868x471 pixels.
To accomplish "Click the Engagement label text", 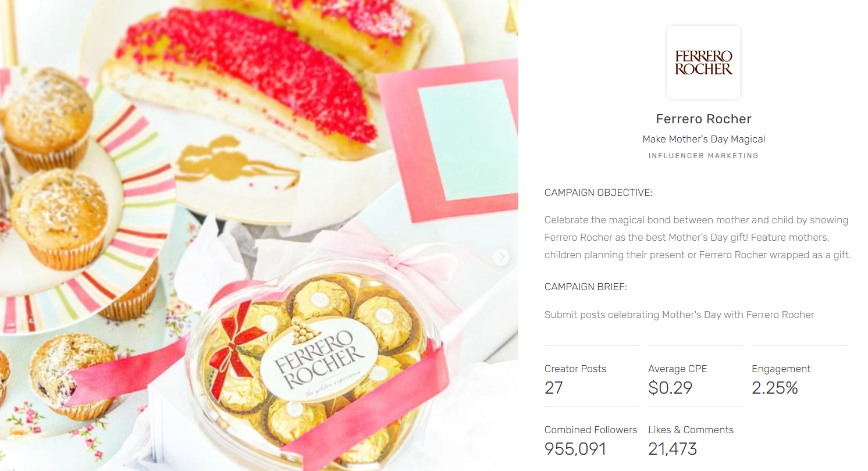I will (x=781, y=369).
